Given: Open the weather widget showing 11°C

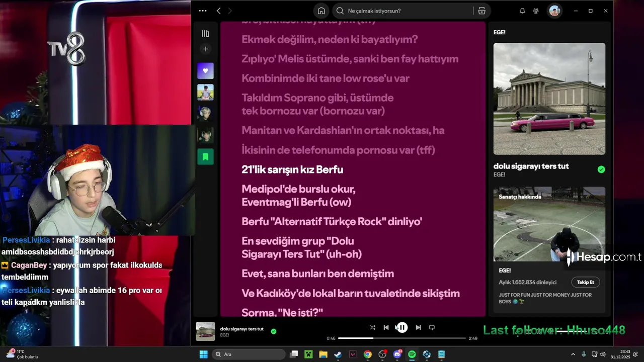Looking at the screenshot, I should pos(22,354).
